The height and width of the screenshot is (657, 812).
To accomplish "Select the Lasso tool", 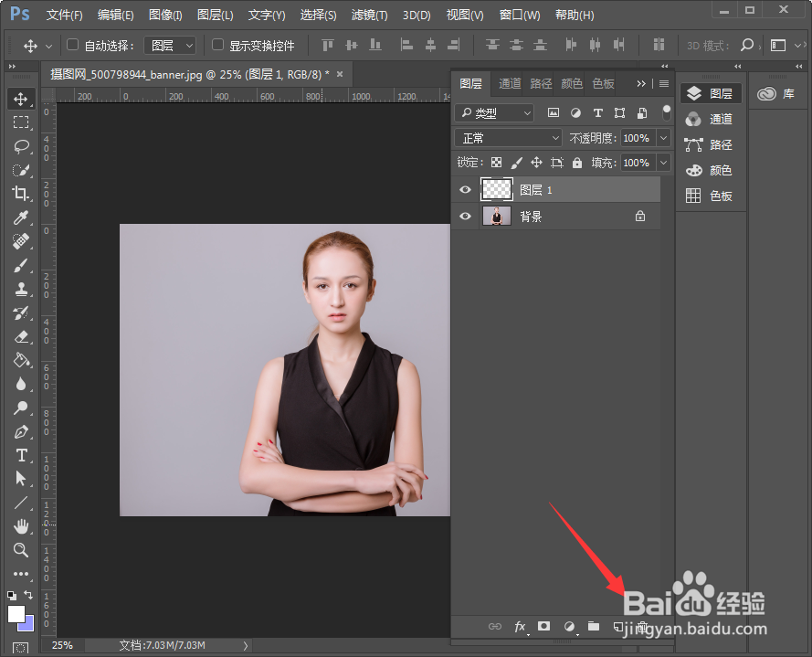I will [21, 146].
